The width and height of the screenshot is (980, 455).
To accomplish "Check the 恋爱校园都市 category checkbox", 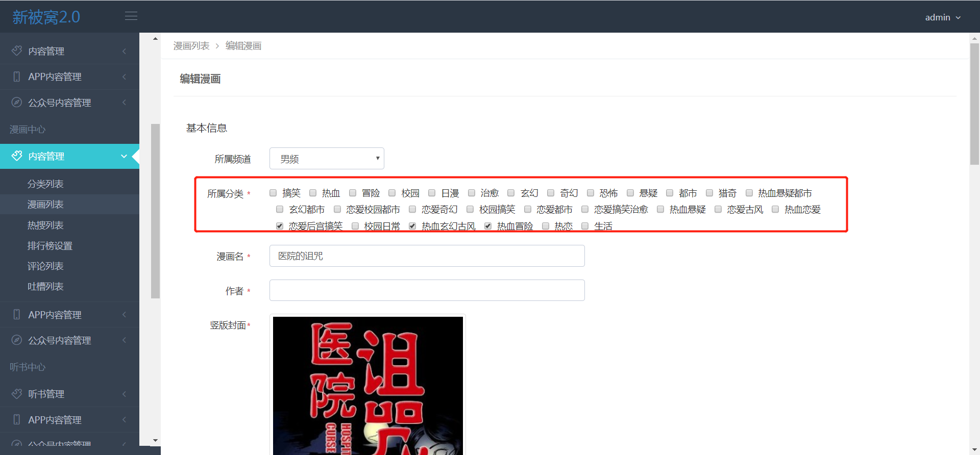I will (x=337, y=209).
